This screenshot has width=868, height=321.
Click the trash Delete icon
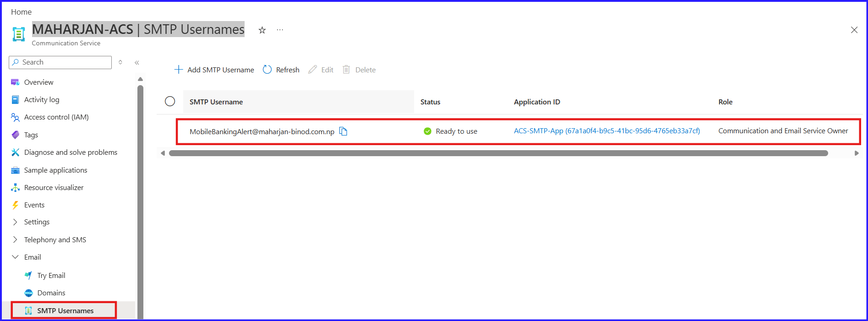coord(346,70)
